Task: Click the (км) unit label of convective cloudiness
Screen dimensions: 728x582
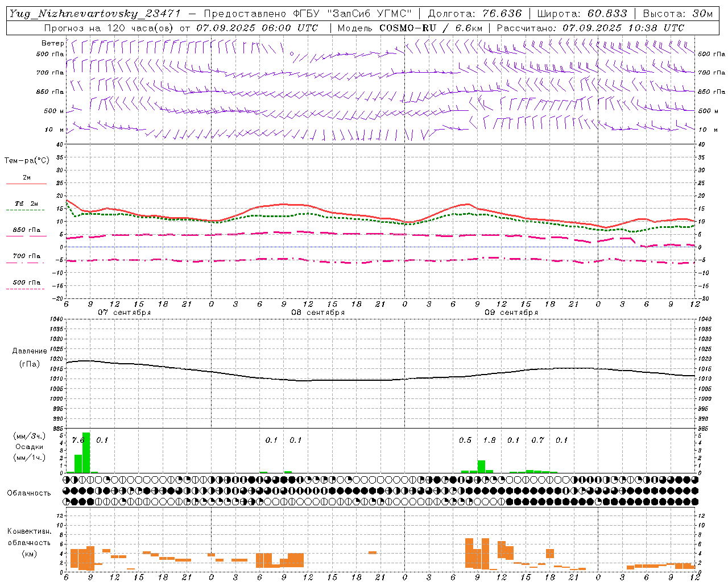Action: point(29,554)
